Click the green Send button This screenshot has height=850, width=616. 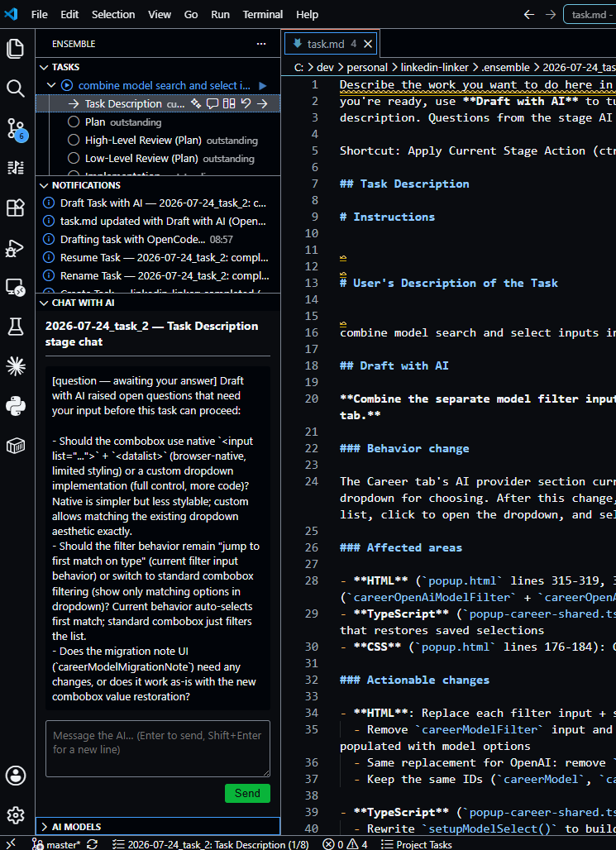click(247, 793)
